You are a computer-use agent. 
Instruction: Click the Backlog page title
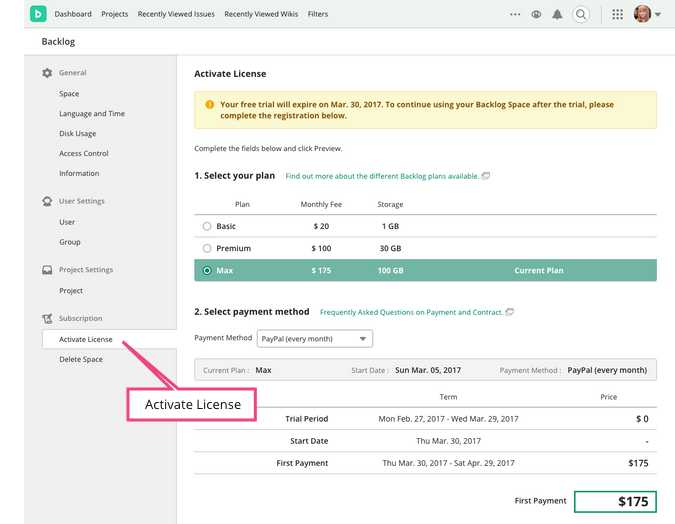[58, 41]
